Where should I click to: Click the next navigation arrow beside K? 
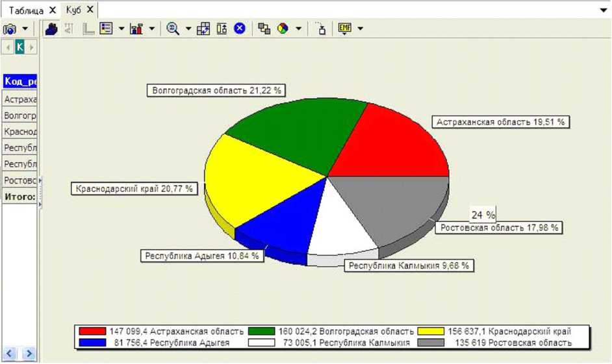coord(32,47)
